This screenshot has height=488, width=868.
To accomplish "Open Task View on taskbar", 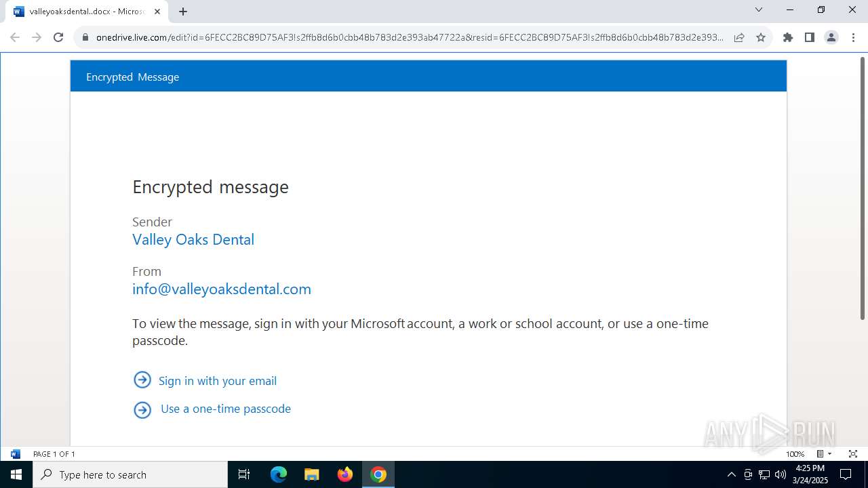I will tap(244, 474).
